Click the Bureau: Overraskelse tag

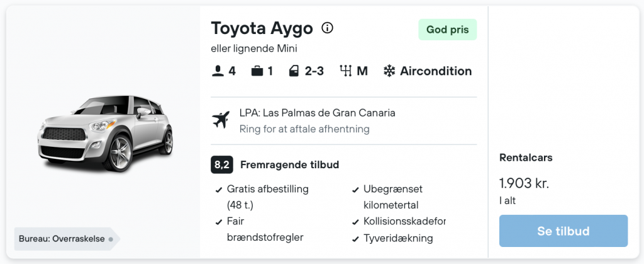[x=67, y=239]
